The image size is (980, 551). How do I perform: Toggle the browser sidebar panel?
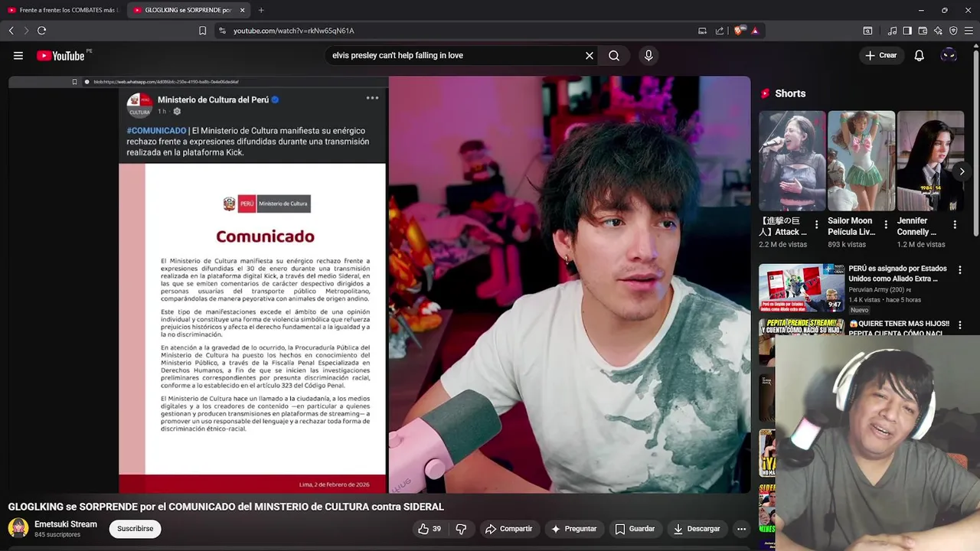(907, 31)
